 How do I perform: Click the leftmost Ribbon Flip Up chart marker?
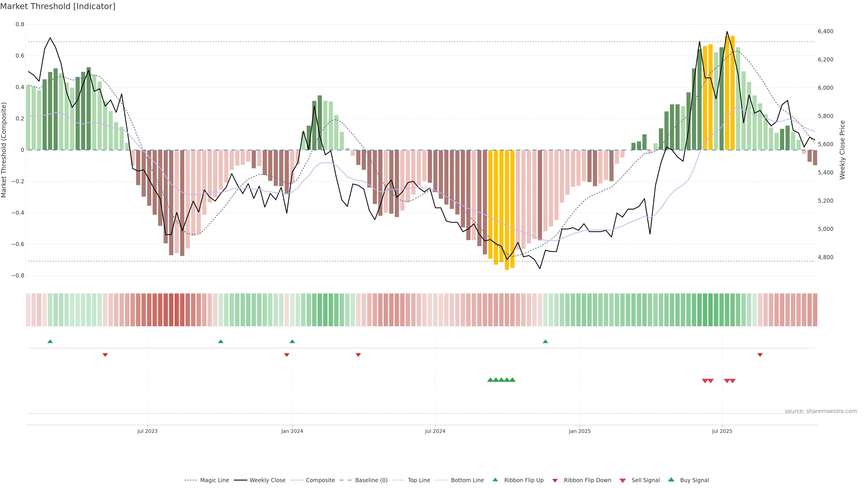coord(50,342)
